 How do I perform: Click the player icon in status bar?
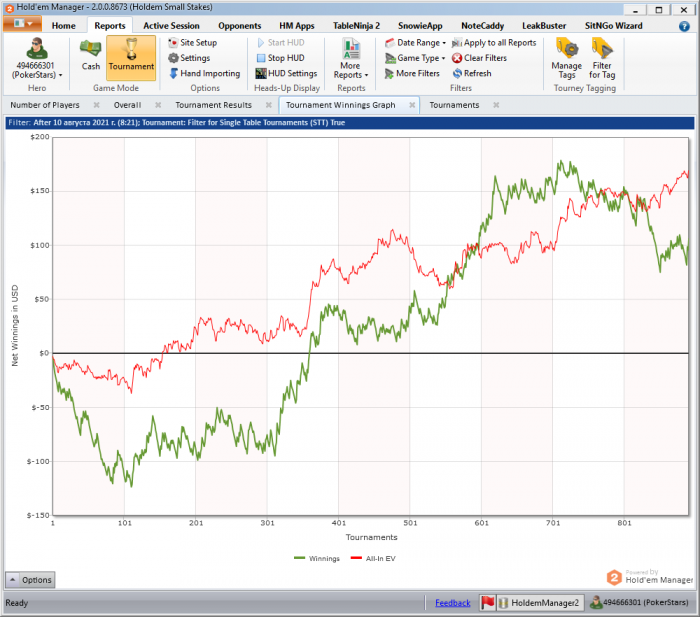coord(596,603)
